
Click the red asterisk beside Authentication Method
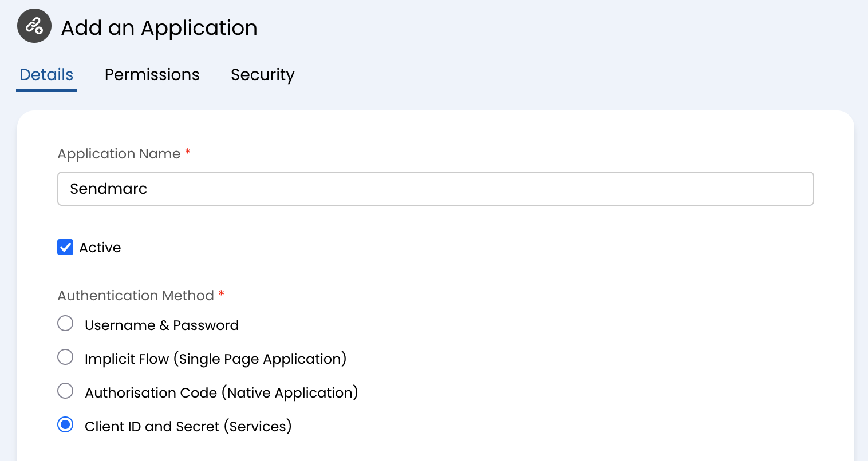(221, 294)
